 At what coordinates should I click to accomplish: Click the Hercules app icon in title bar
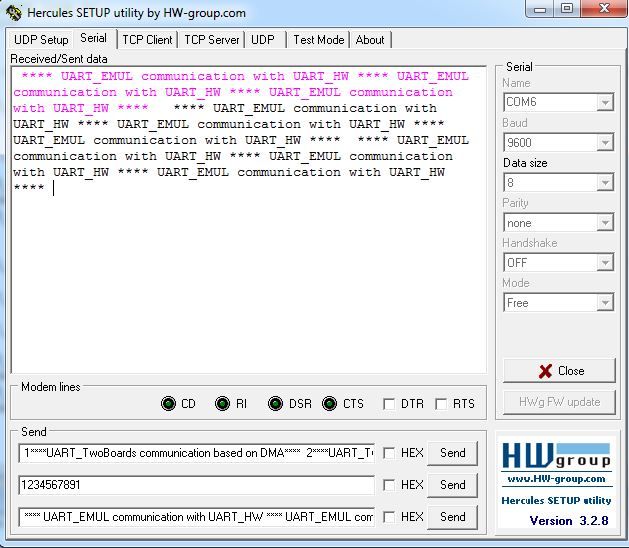14,13
